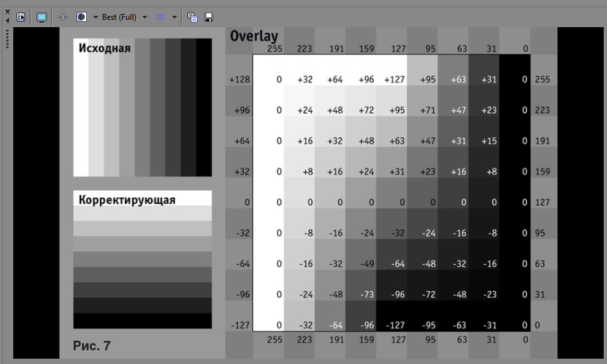Click the Корректирующая label in preview
This screenshot has height=364, width=607.
(127, 200)
